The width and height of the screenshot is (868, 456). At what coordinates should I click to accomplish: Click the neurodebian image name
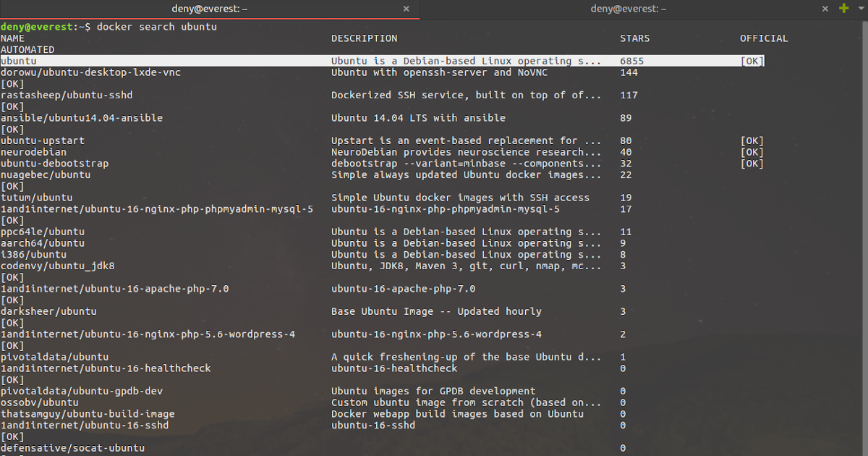[x=33, y=152]
